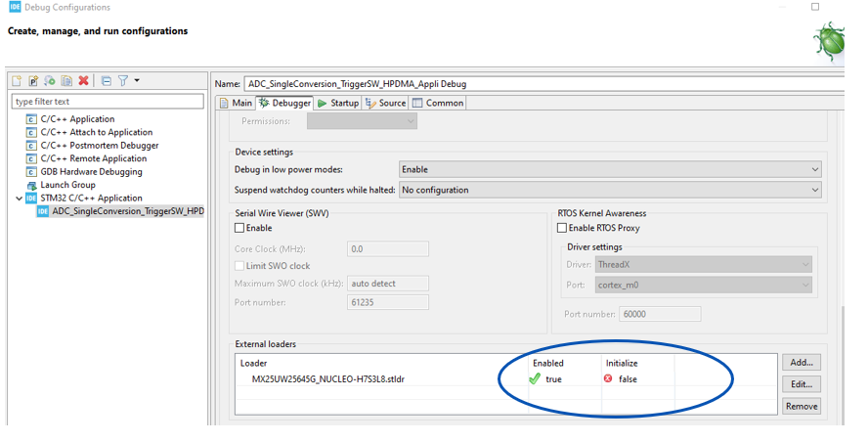Click the New launch configuration icon
Screen dimensions: 868x442
tap(17, 81)
